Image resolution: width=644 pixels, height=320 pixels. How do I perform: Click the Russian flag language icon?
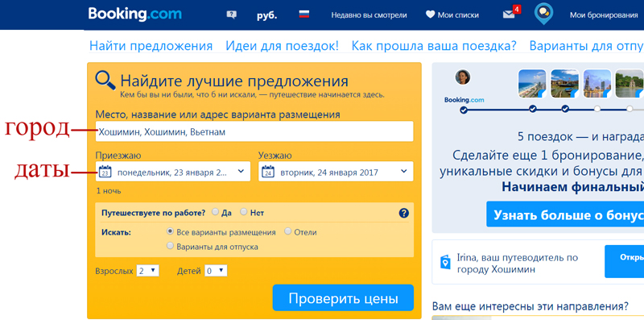304,15
